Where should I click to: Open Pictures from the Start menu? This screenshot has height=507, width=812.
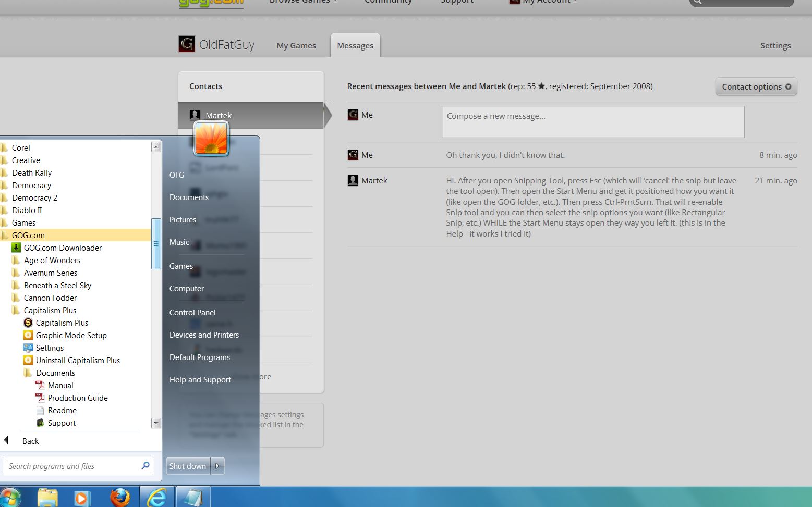pos(183,219)
